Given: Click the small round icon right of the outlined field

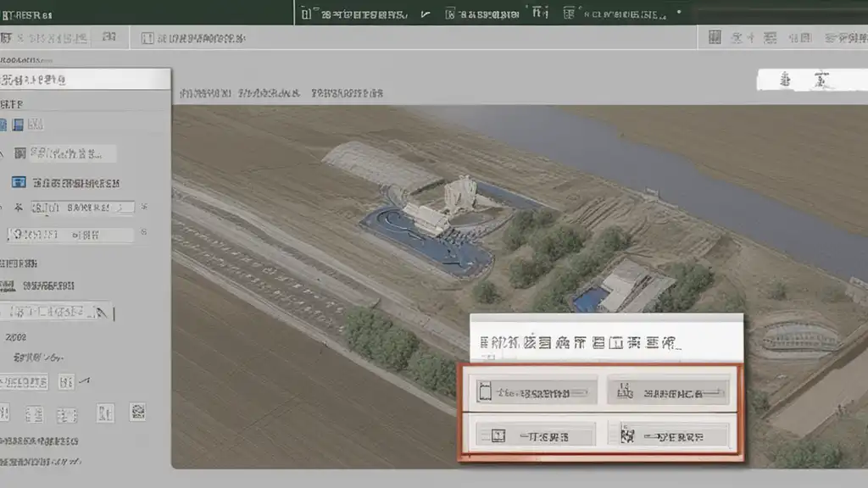Looking at the screenshot, I should point(143,207).
